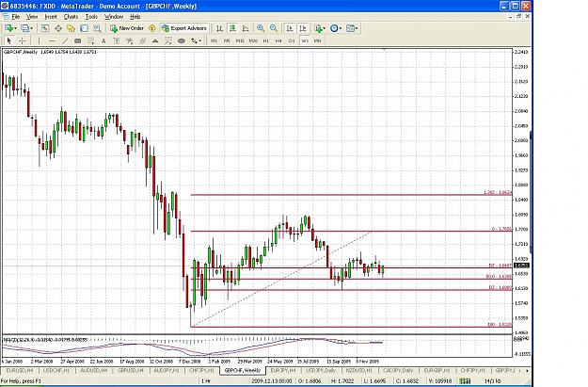Image resolution: width=588 pixels, height=387 pixels.
Task: Open a new chart window
Action: tap(8, 28)
